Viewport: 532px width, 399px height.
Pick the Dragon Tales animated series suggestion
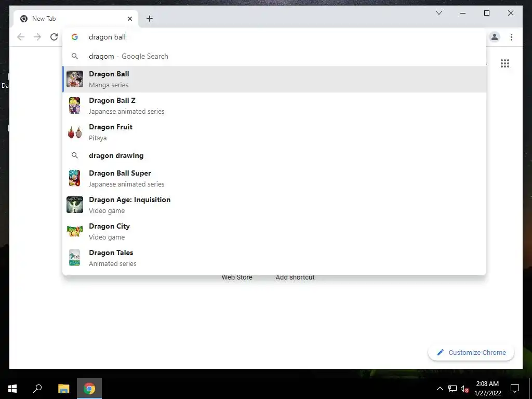[274, 258]
